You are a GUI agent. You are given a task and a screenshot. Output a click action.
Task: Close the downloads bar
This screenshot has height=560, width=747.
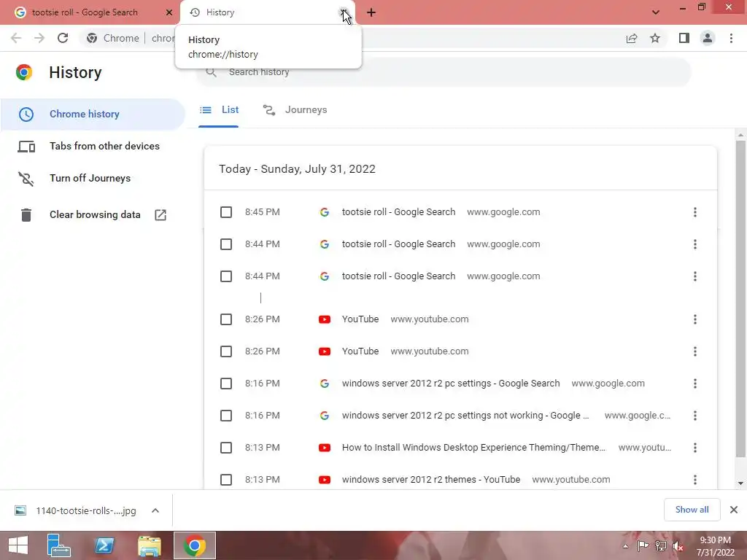pos(734,510)
